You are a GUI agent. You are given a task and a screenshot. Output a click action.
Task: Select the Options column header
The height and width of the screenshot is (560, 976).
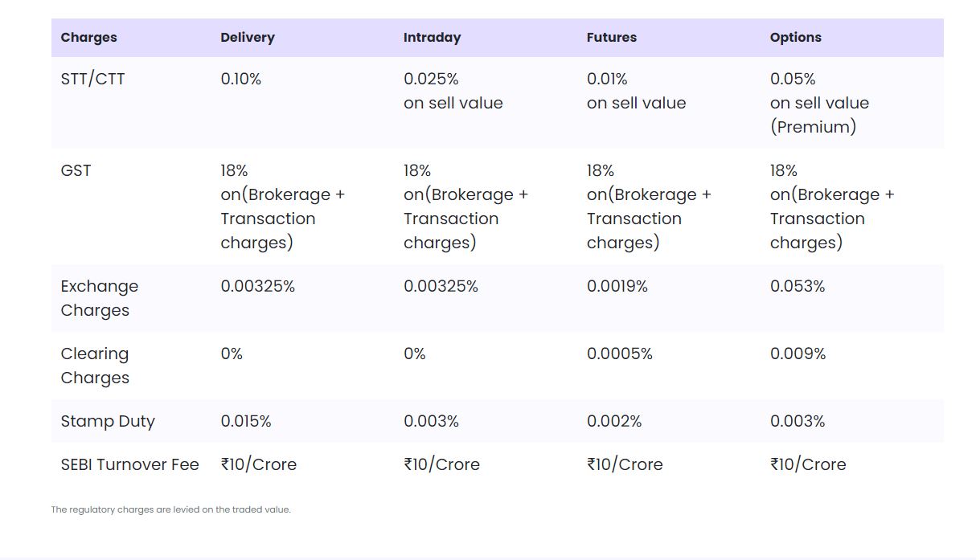click(x=795, y=38)
